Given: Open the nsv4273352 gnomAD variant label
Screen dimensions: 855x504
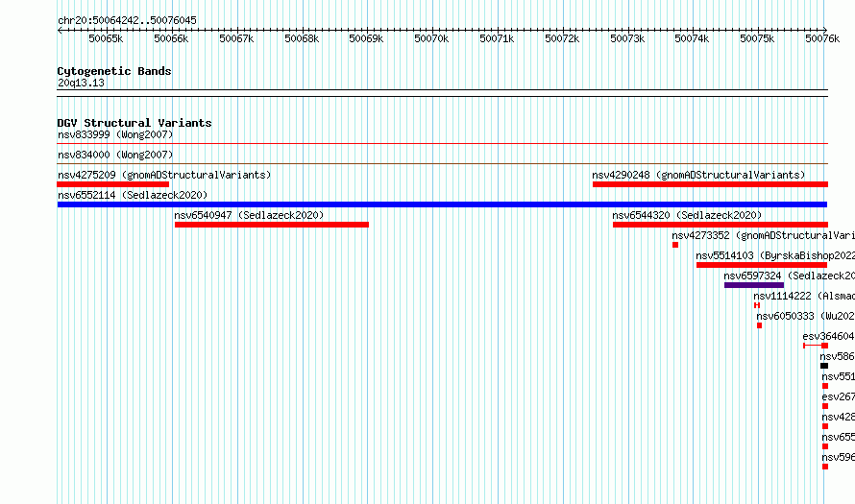Looking at the screenshot, I should [763, 235].
